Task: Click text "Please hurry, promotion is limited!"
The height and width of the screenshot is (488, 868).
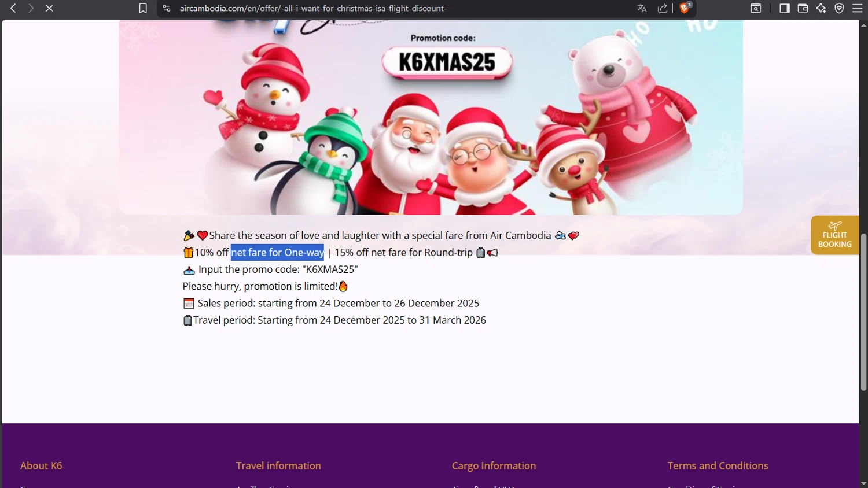Action: click(x=260, y=286)
